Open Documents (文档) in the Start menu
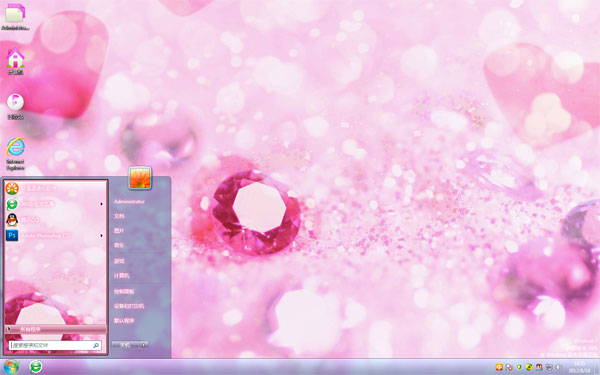600x375 pixels. pos(119,216)
